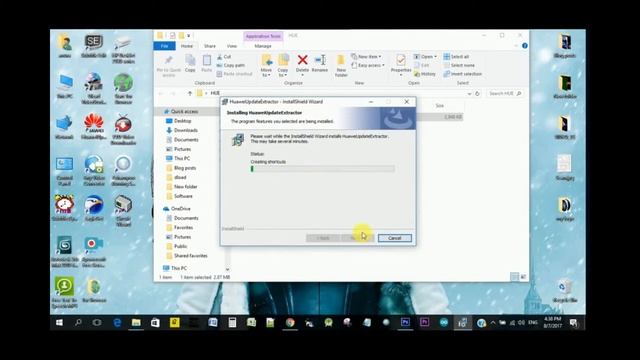The height and width of the screenshot is (360, 640).
Task: Expand the address bar history dropdown
Action: [x=469, y=93]
